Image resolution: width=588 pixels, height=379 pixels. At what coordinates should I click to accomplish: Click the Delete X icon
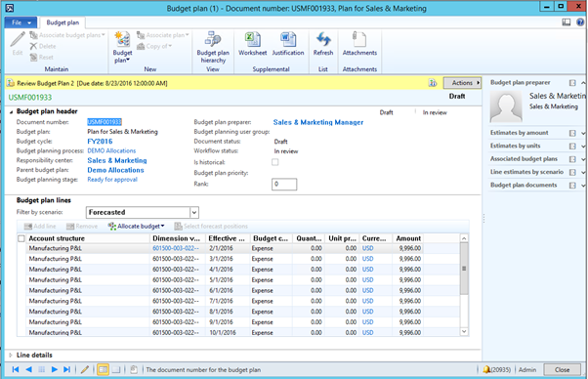(x=33, y=46)
